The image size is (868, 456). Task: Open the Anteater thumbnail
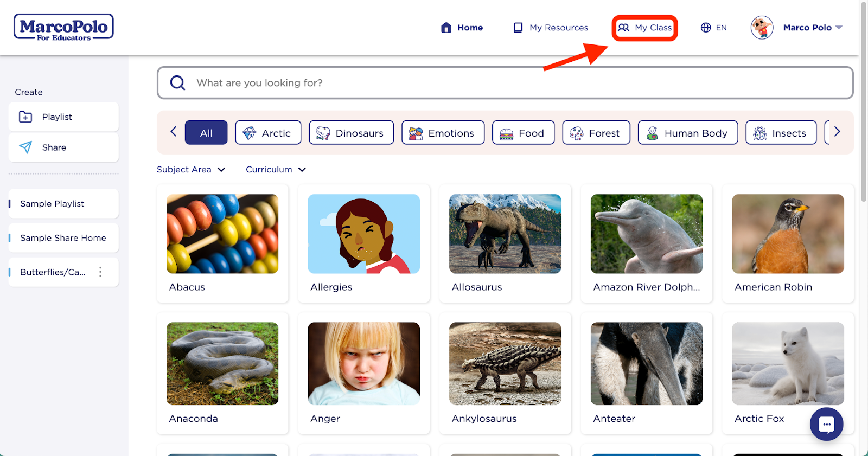647,363
